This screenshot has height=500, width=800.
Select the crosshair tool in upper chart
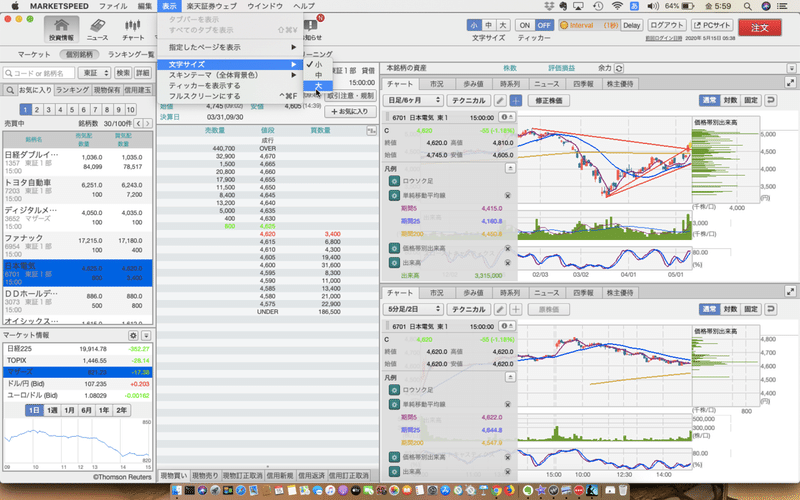[516, 101]
